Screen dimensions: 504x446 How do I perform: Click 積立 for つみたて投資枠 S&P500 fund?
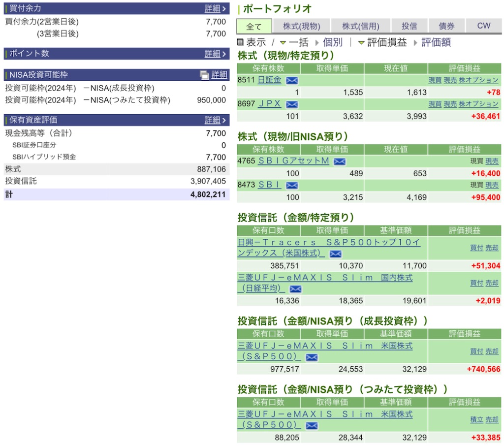click(x=476, y=420)
